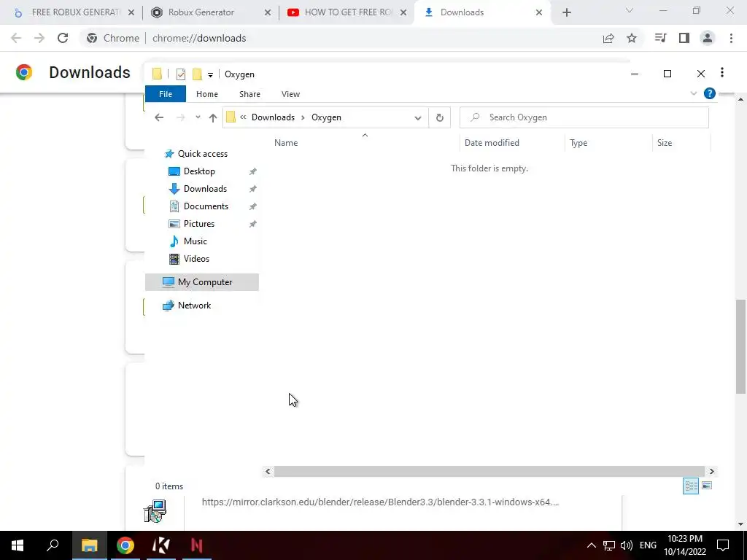This screenshot has height=560, width=747.
Task: Focus the Search Oxygen field
Action: (584, 117)
